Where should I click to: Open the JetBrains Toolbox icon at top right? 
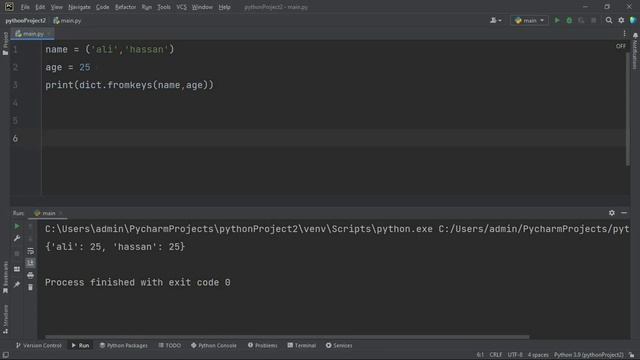(633, 20)
